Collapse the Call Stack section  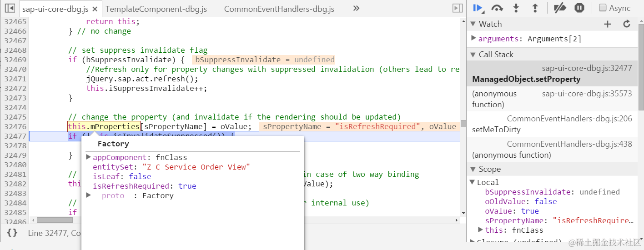click(473, 55)
